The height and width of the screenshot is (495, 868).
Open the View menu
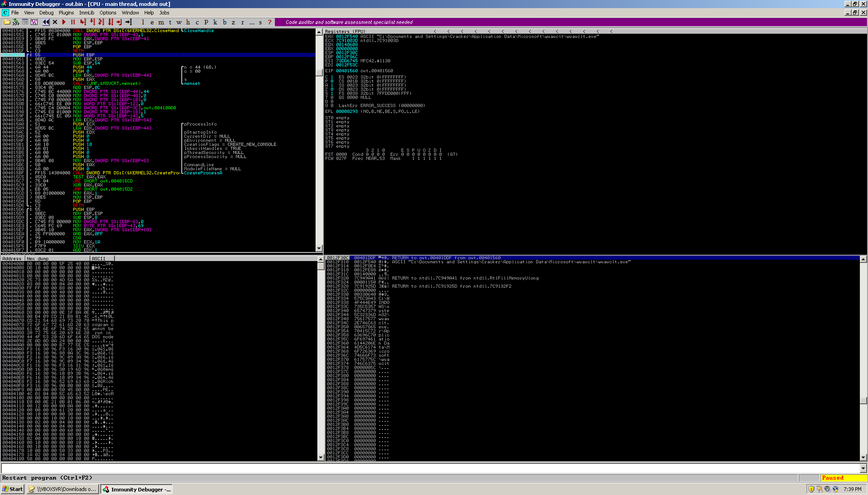point(29,13)
